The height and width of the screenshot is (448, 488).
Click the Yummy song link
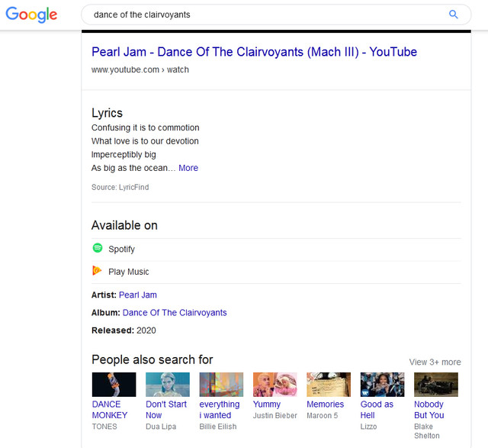coord(267,404)
